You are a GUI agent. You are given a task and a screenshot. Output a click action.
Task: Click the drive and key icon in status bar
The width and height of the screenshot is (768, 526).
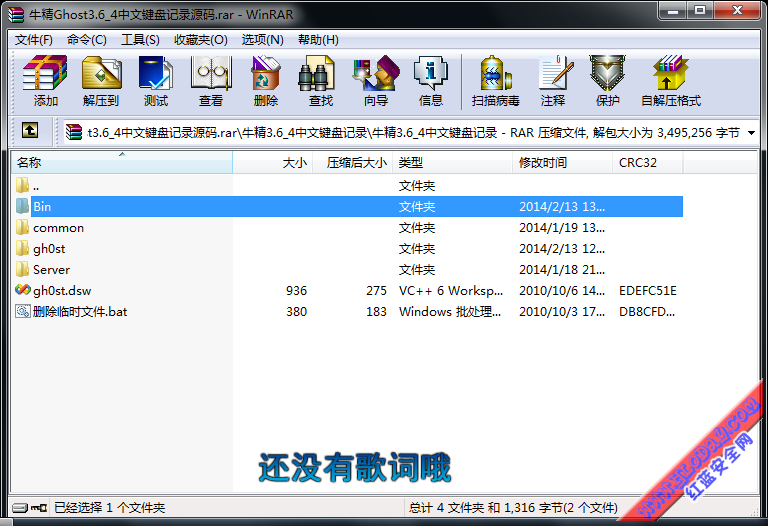(x=29, y=508)
